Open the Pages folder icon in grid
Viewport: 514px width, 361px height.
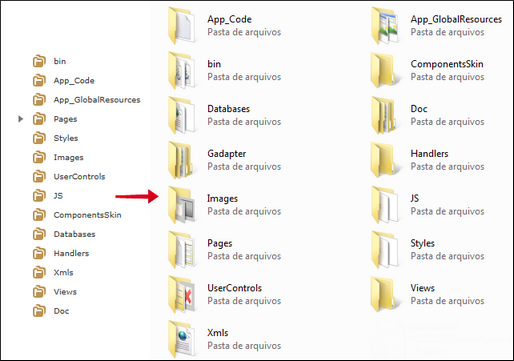[182, 249]
